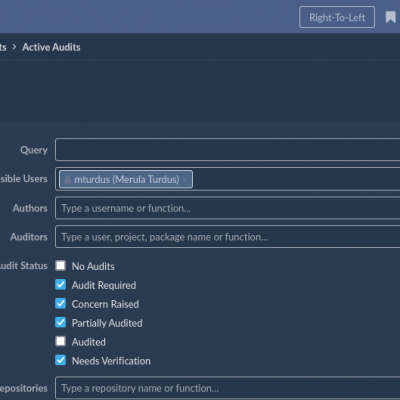400x400 pixels.
Task: Click empty area of Responsible Users field
Action: pos(297,179)
